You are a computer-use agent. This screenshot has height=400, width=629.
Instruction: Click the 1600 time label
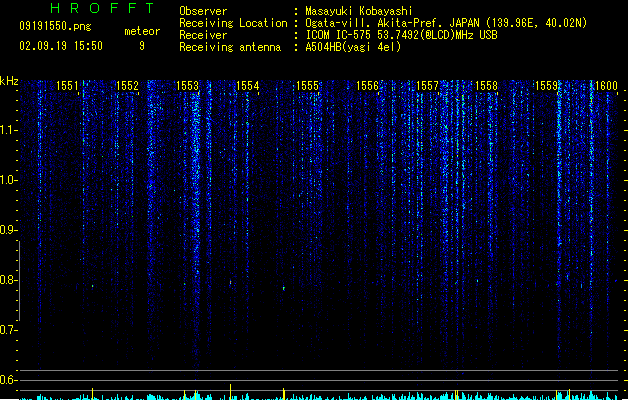(606, 86)
